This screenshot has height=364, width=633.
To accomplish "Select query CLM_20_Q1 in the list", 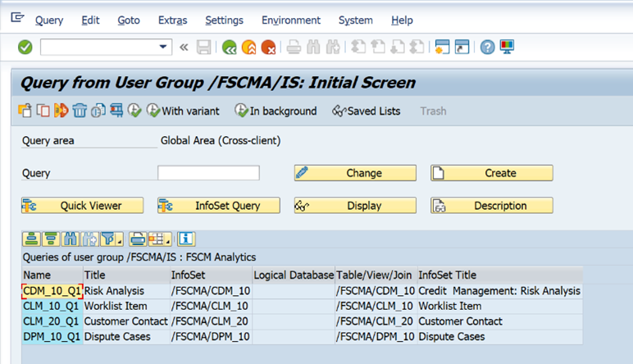I will [x=52, y=321].
